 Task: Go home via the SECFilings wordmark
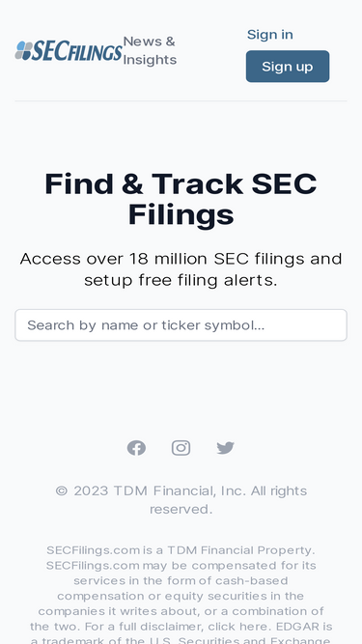(x=77, y=51)
